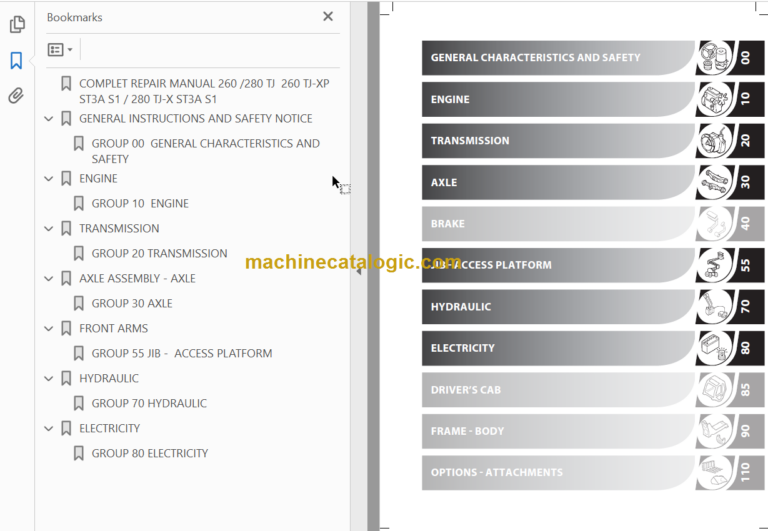Viewport: 768px width, 531px height.
Task: Select the FRONT ARMS bookmark
Action: 113,329
